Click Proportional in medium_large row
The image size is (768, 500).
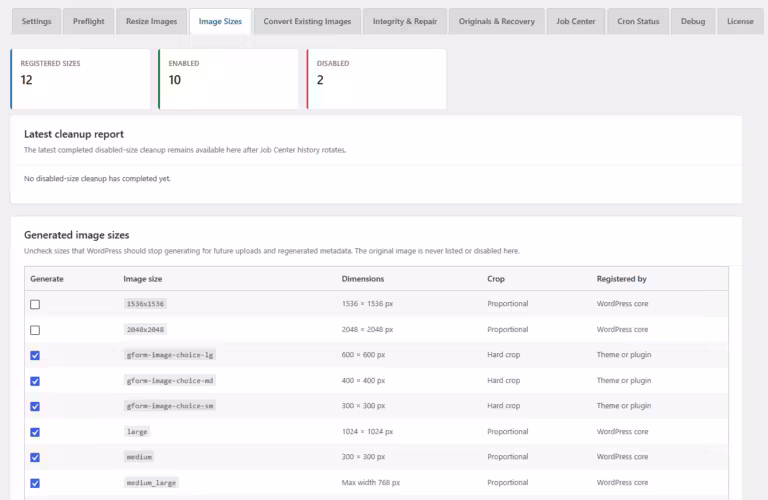point(507,482)
